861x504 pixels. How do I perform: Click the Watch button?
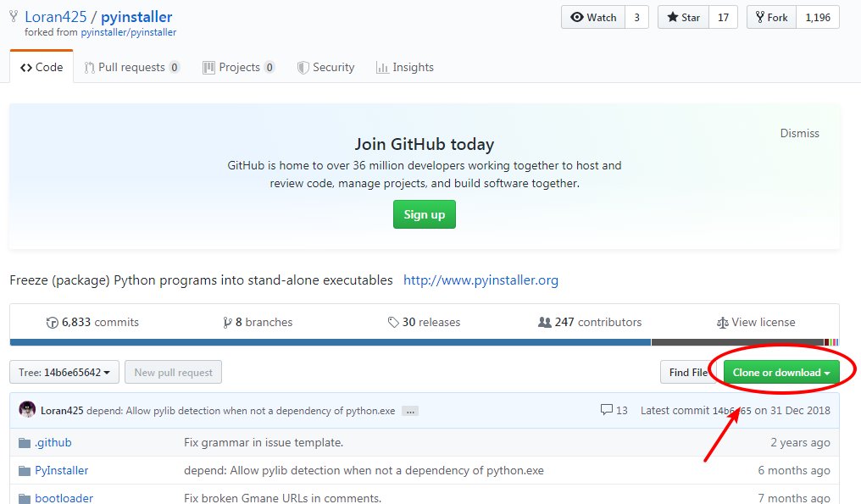pyautogui.click(x=593, y=18)
